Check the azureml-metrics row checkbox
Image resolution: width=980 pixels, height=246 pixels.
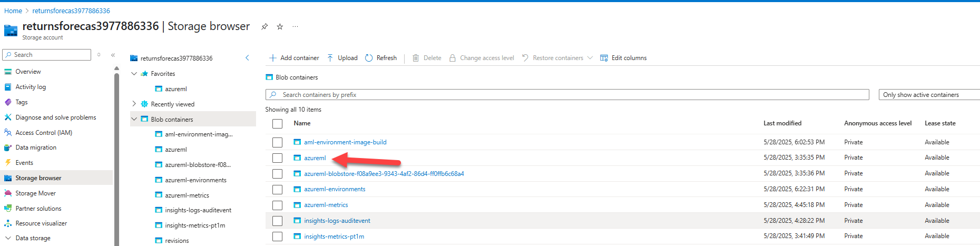coord(277,205)
